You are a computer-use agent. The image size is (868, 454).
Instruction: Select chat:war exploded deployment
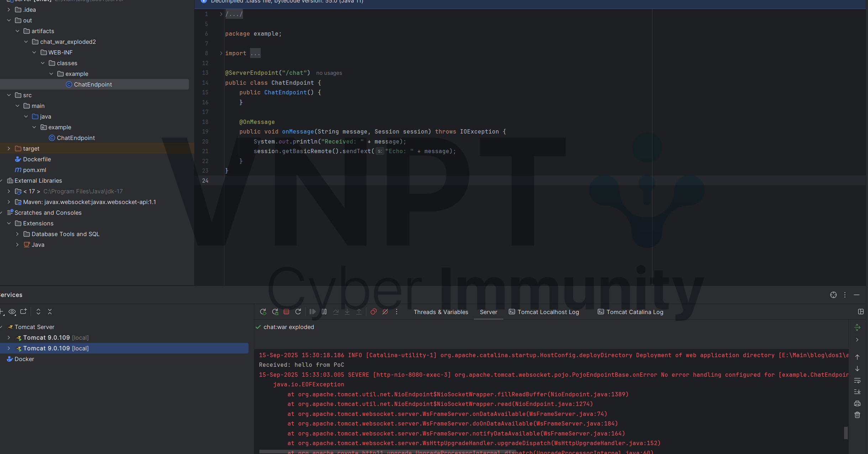(x=289, y=327)
